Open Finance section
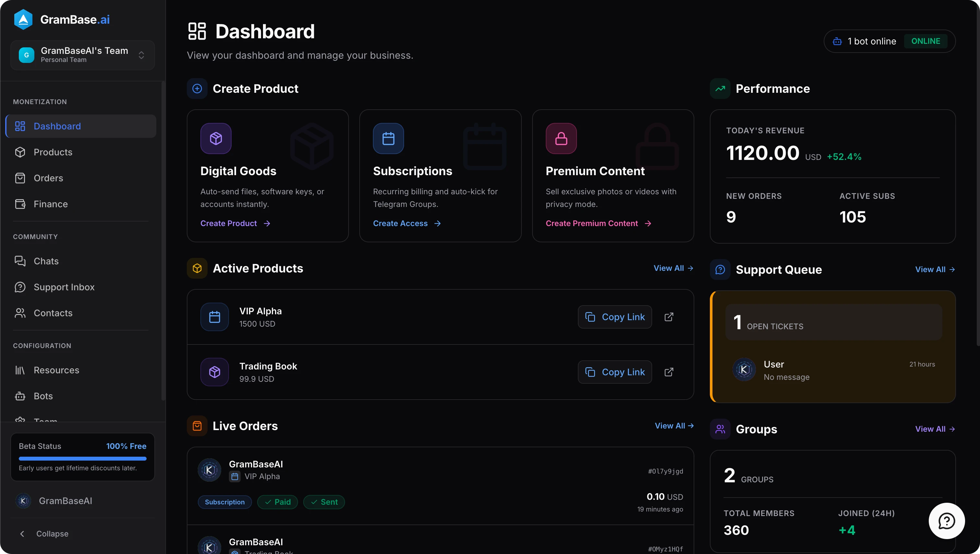 tap(51, 204)
